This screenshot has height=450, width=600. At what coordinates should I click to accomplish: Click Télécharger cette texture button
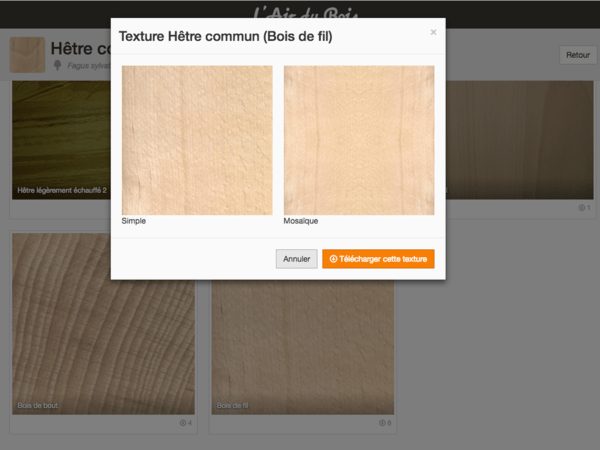pos(378,259)
